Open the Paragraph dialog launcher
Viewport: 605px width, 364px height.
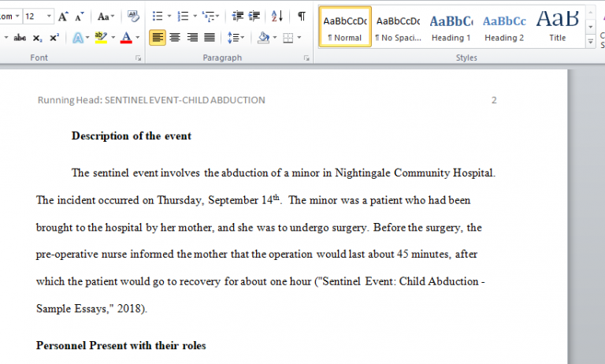pyautogui.click(x=307, y=58)
